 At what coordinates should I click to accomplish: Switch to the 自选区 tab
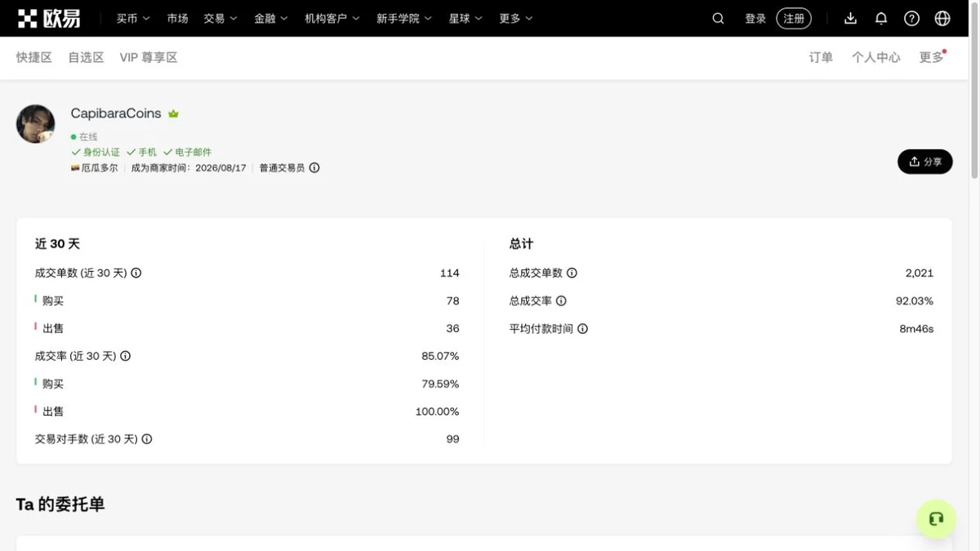(87, 57)
